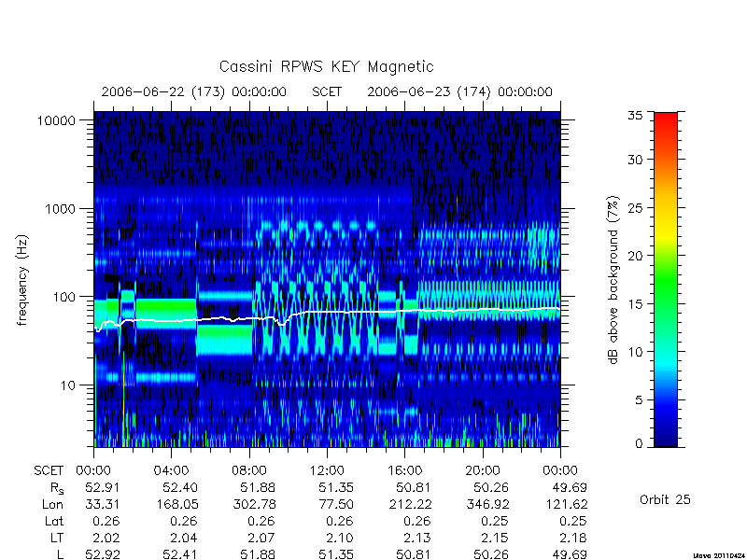Click the 'SCET' row label below plot

[49, 470]
